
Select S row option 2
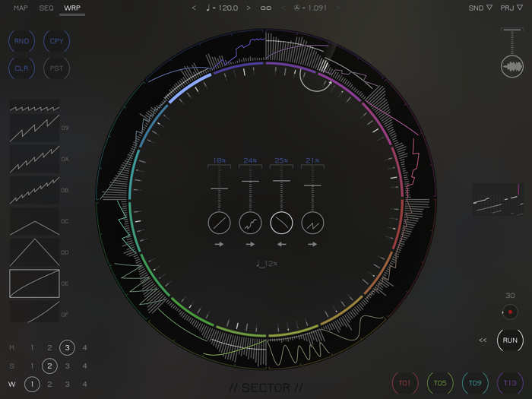pos(49,366)
